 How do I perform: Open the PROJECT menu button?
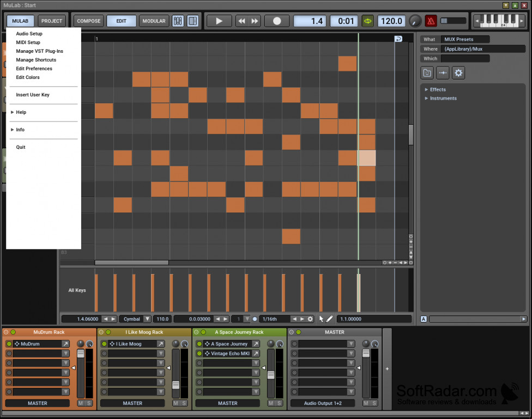tap(52, 21)
